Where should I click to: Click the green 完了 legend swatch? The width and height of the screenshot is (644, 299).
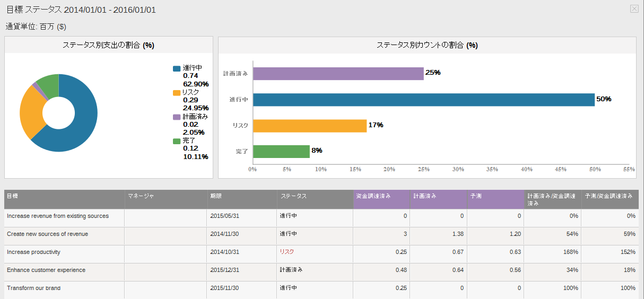(x=176, y=141)
